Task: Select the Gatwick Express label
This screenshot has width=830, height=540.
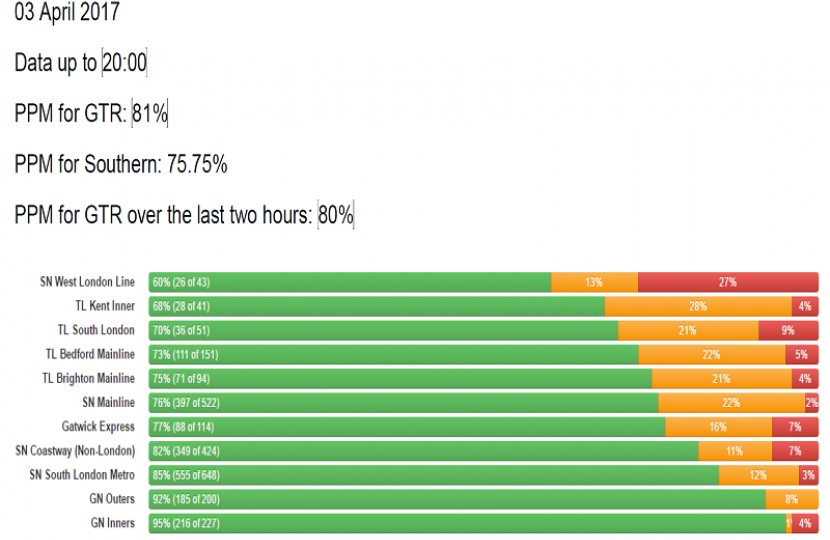Action: click(98, 427)
